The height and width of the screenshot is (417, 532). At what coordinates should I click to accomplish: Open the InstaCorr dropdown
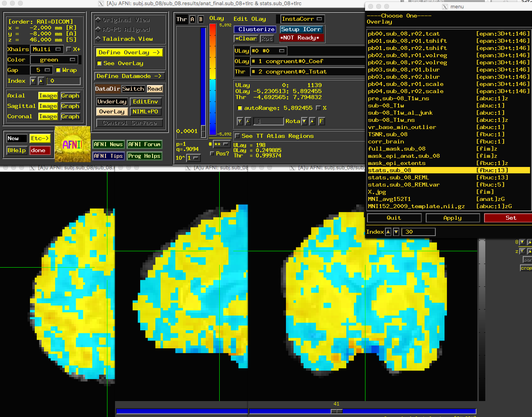click(302, 19)
